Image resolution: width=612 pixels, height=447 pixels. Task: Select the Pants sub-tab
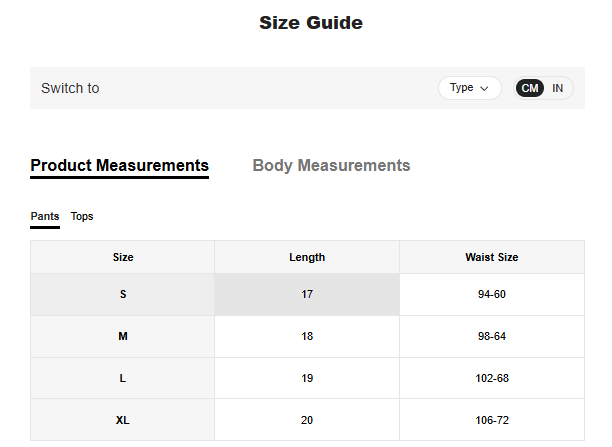(44, 216)
